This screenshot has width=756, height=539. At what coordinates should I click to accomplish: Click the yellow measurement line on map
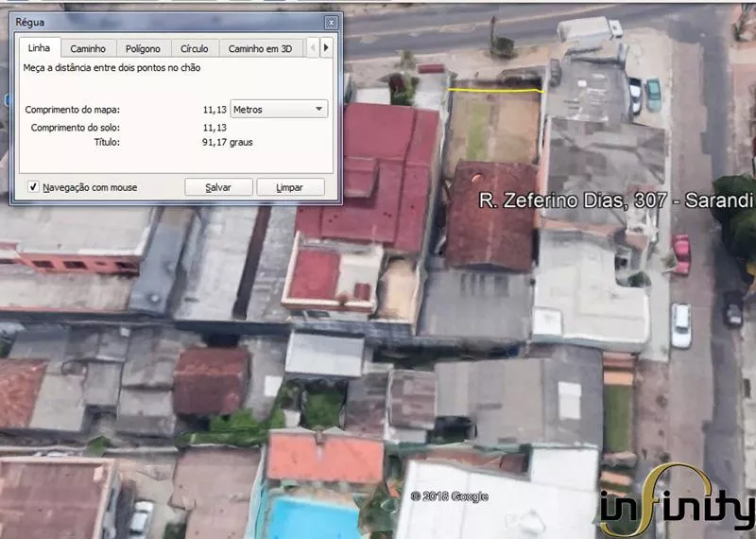[x=493, y=91]
